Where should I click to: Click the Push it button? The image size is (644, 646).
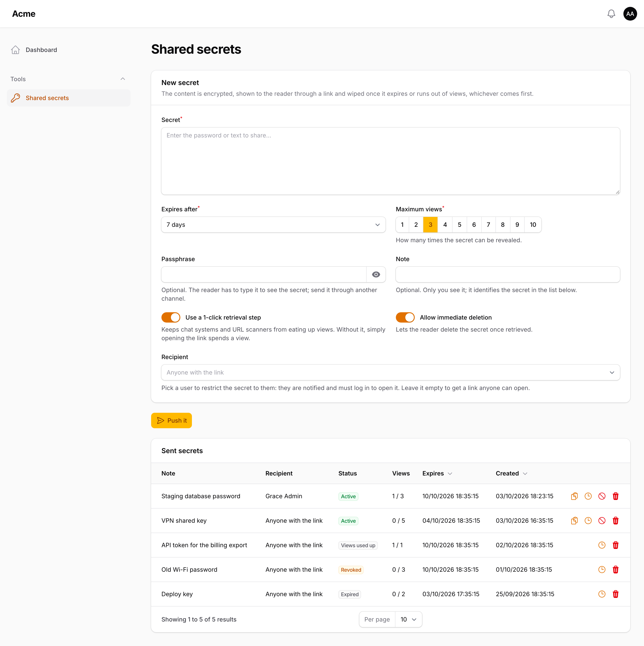(172, 421)
